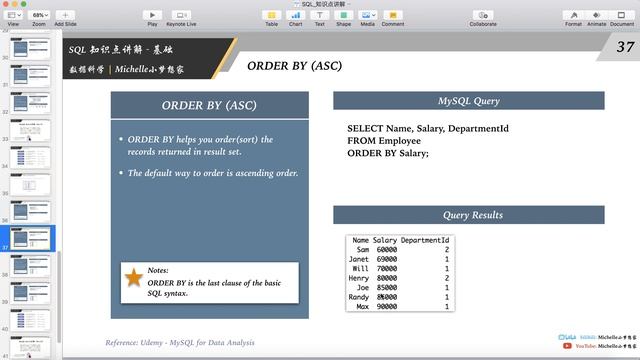Image resolution: width=640 pixels, height=360 pixels.
Task: Open the View options menu
Action: pos(13,15)
